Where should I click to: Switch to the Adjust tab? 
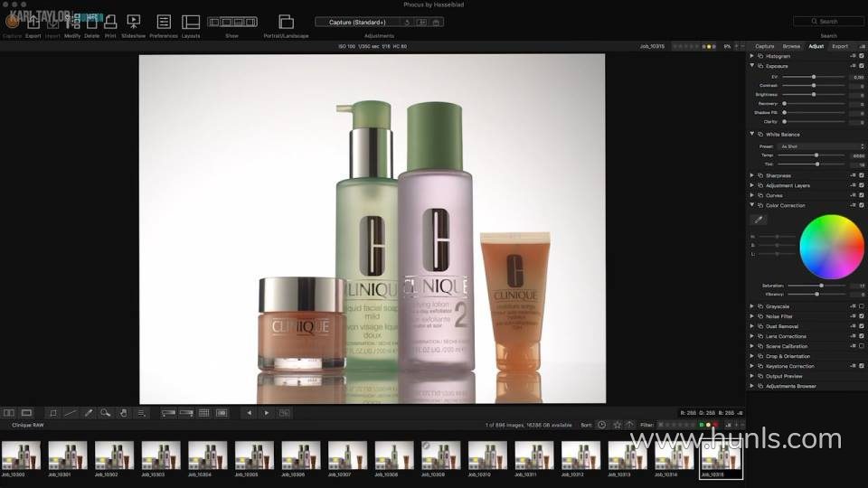(x=816, y=46)
